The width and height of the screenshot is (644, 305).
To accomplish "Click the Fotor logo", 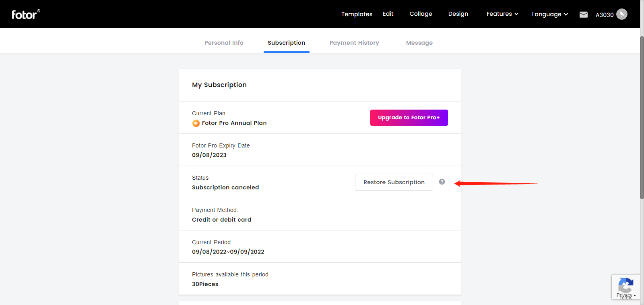I will pyautogui.click(x=26, y=14).
